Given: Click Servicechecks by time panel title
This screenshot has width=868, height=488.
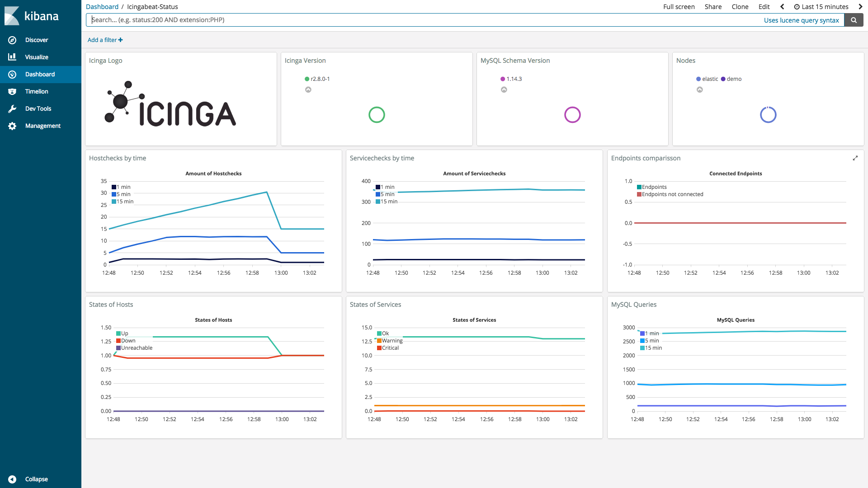Looking at the screenshot, I should coord(382,158).
